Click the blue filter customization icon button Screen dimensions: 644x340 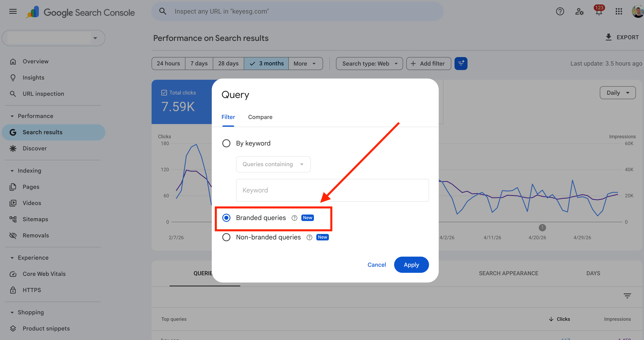click(461, 63)
